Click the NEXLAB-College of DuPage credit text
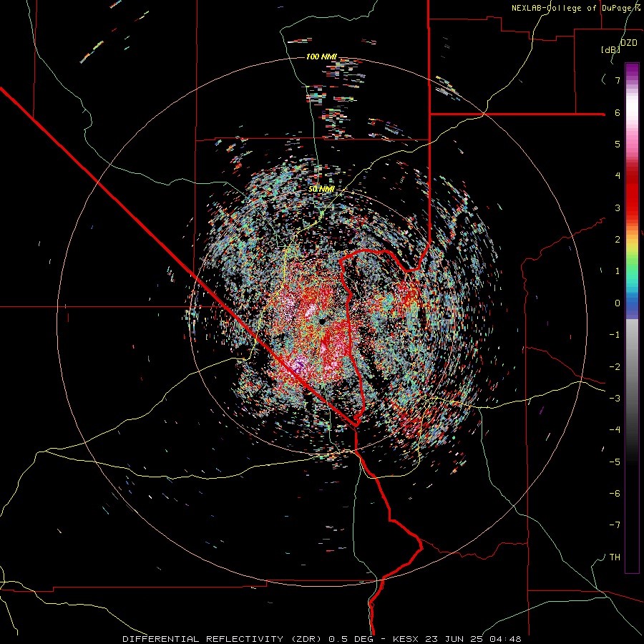This screenshot has width=644, height=644. (x=575, y=8)
